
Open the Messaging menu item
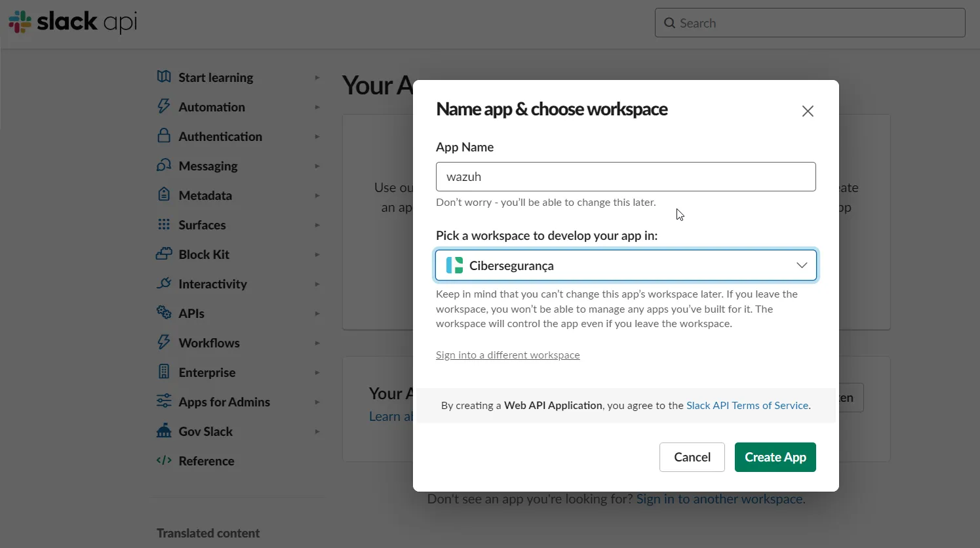(x=208, y=166)
